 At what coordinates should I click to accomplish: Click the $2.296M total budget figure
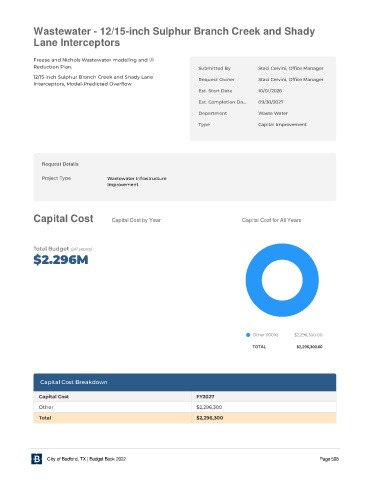(x=61, y=260)
